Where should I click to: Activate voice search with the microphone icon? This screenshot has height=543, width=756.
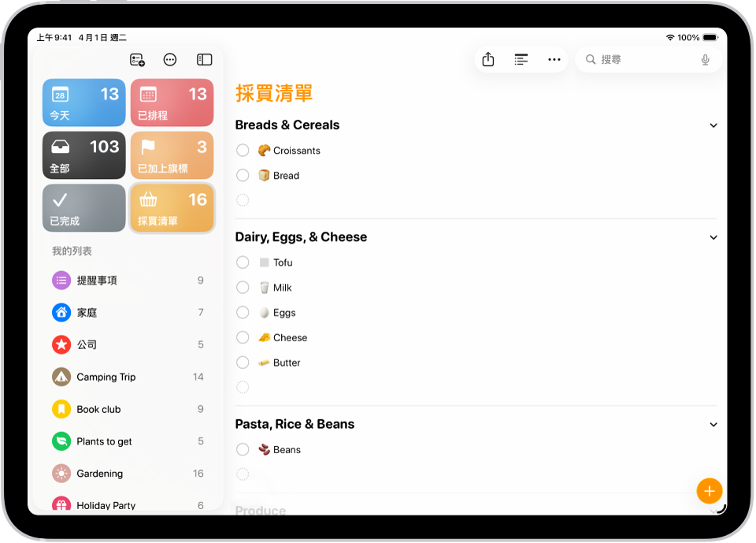point(706,59)
